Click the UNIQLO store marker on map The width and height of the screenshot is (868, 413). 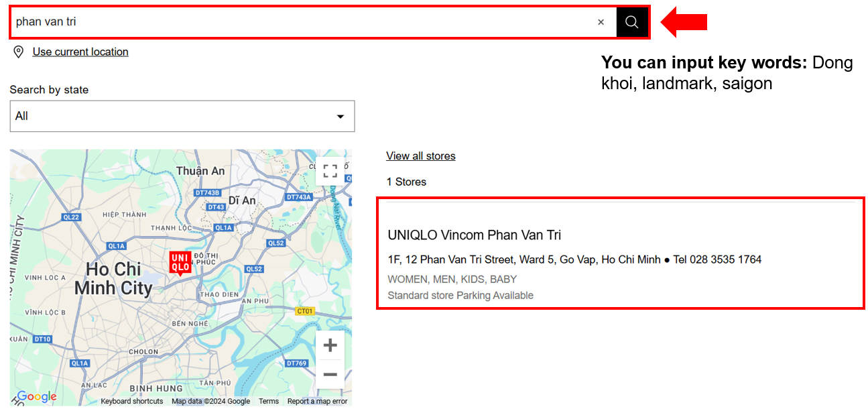point(180,262)
